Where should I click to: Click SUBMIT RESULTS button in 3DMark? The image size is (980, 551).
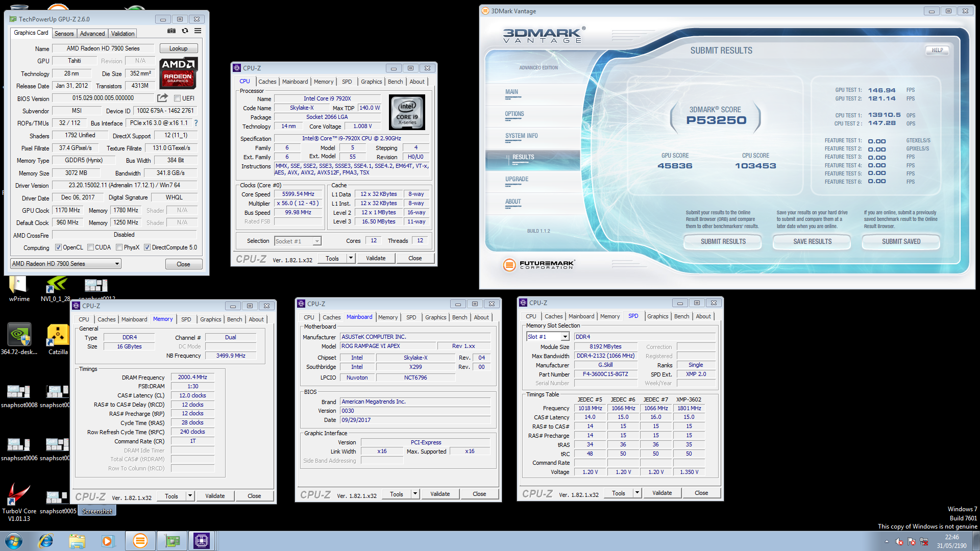pos(723,242)
